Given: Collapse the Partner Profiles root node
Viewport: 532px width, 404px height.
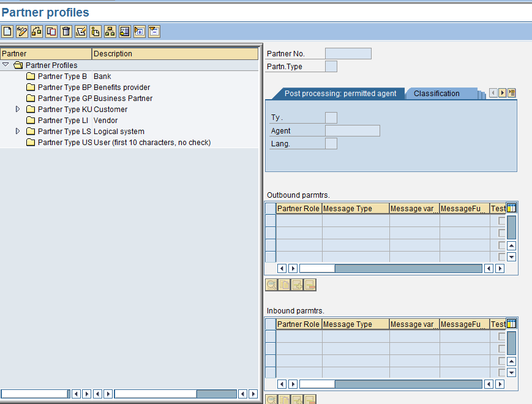Looking at the screenshot, I should (6, 65).
